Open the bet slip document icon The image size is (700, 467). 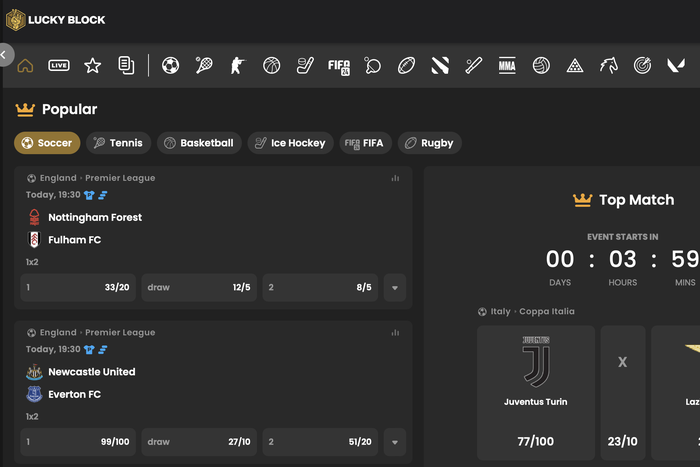126,65
